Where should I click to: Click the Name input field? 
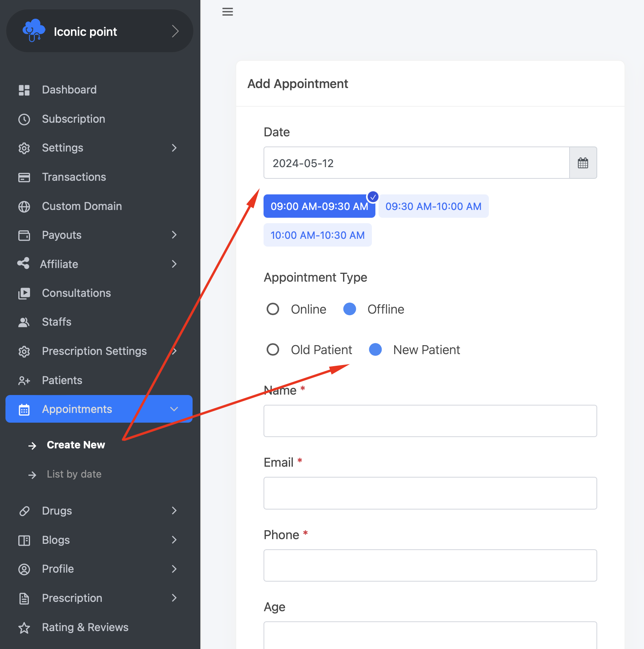430,421
